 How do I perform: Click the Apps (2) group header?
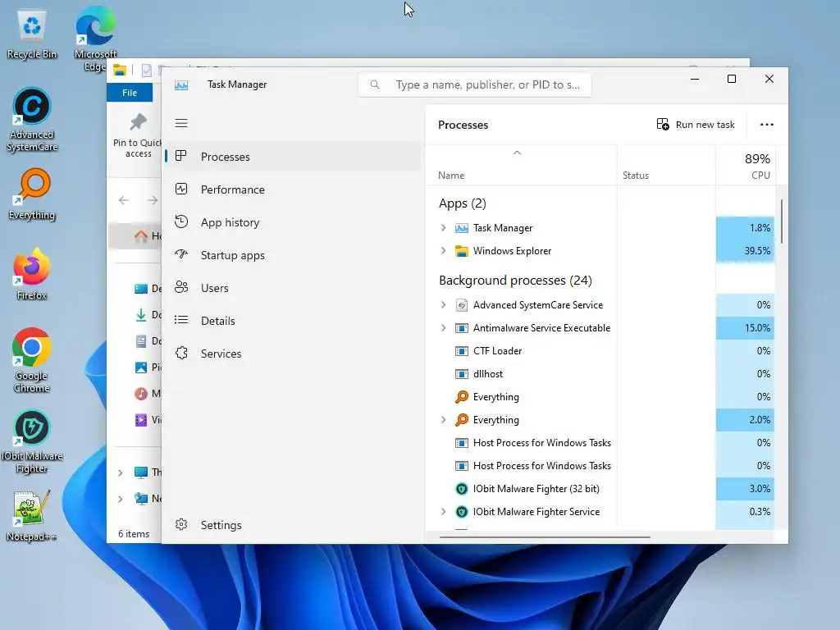click(463, 203)
